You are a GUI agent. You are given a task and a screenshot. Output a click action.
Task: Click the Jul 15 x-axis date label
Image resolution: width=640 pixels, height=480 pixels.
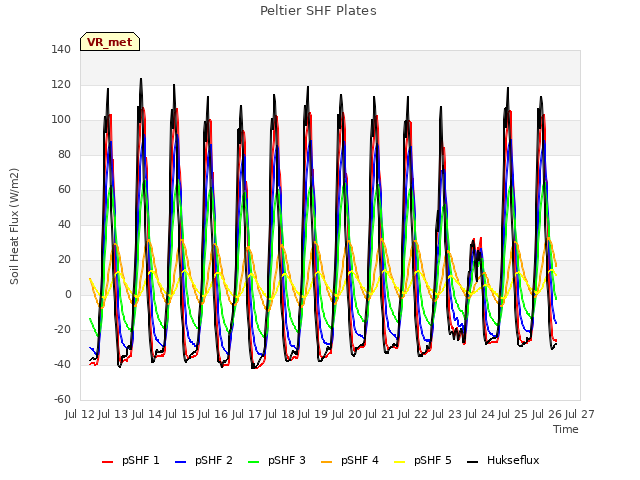180,414
